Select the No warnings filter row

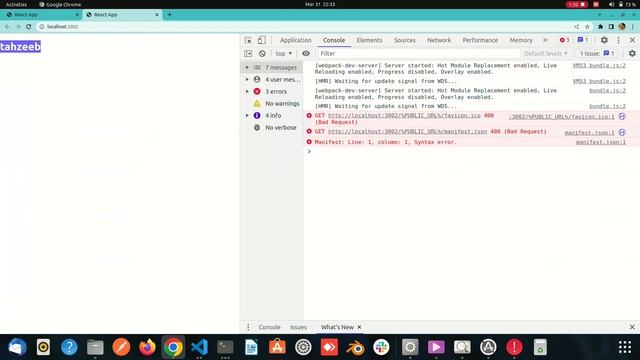point(272,104)
